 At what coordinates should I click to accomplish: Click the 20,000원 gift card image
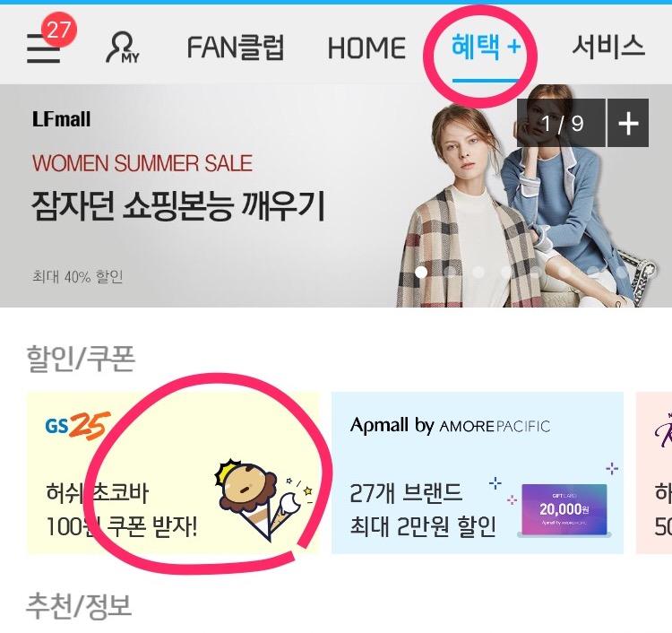click(564, 510)
